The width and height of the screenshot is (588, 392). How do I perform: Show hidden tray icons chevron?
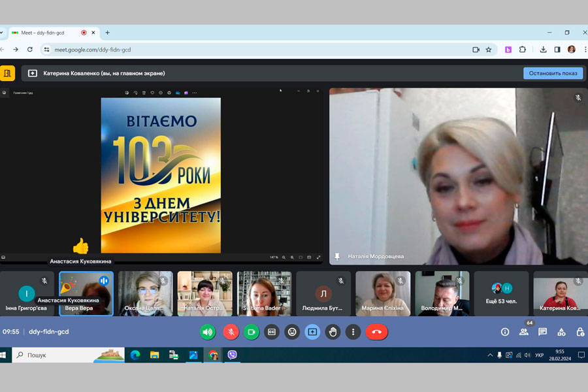point(490,355)
